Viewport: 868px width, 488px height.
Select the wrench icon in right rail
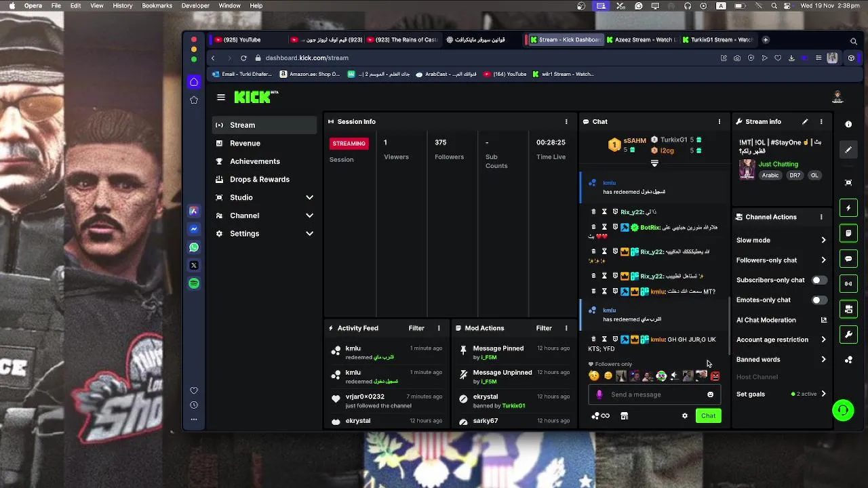848,334
